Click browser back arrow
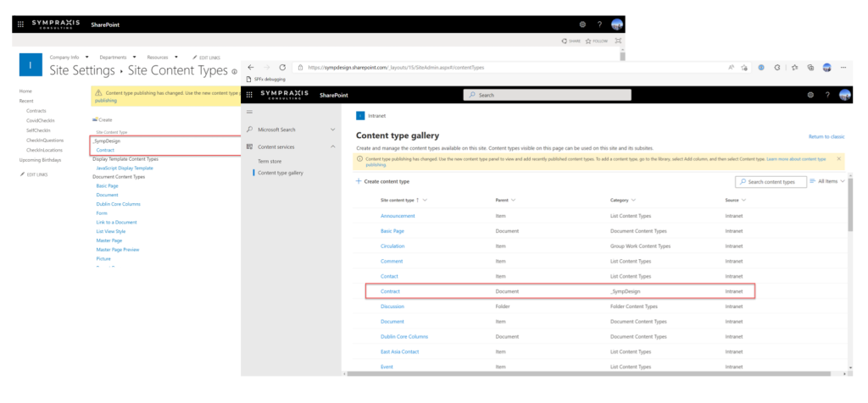 click(x=251, y=67)
